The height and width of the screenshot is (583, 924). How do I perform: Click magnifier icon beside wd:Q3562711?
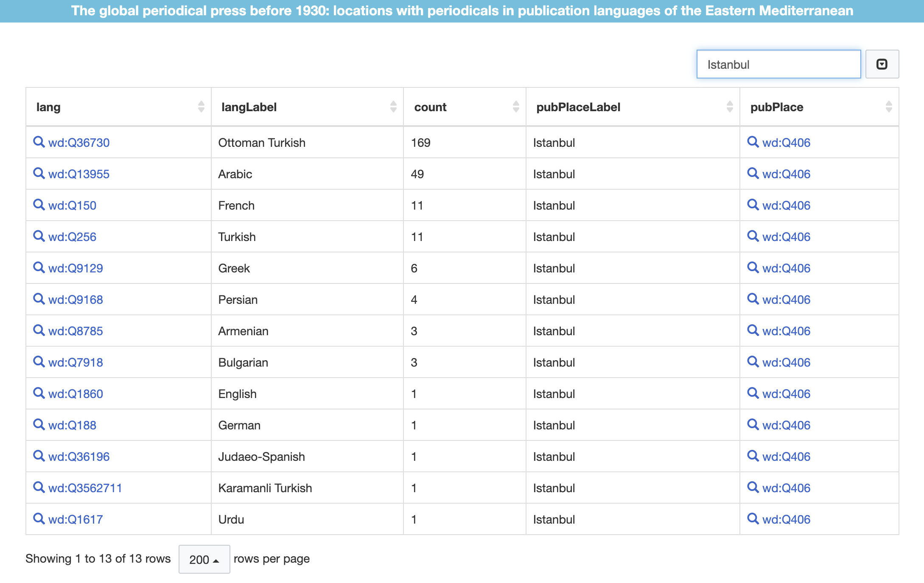coord(39,487)
